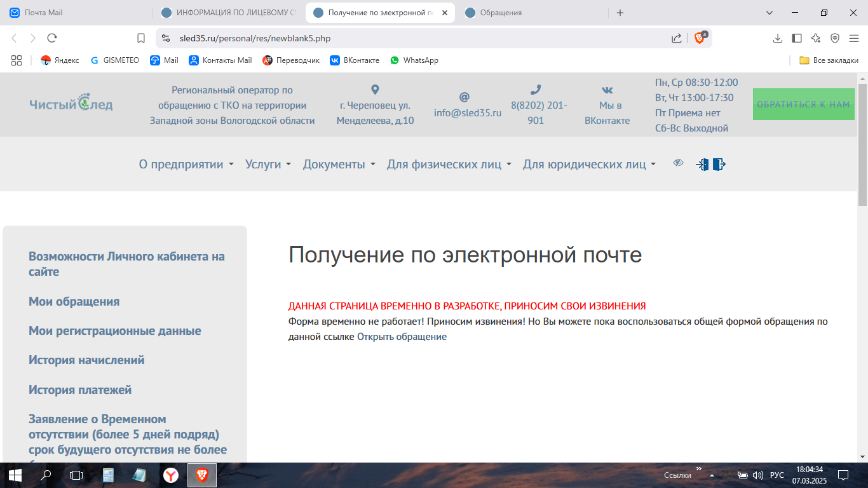Screen dimensions: 868x488
Task: Open Yandex Browser from the taskbar
Action: (170, 475)
